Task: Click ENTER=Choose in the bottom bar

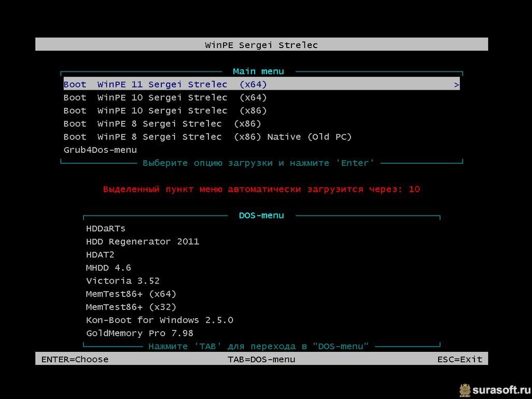Action: 75,359
